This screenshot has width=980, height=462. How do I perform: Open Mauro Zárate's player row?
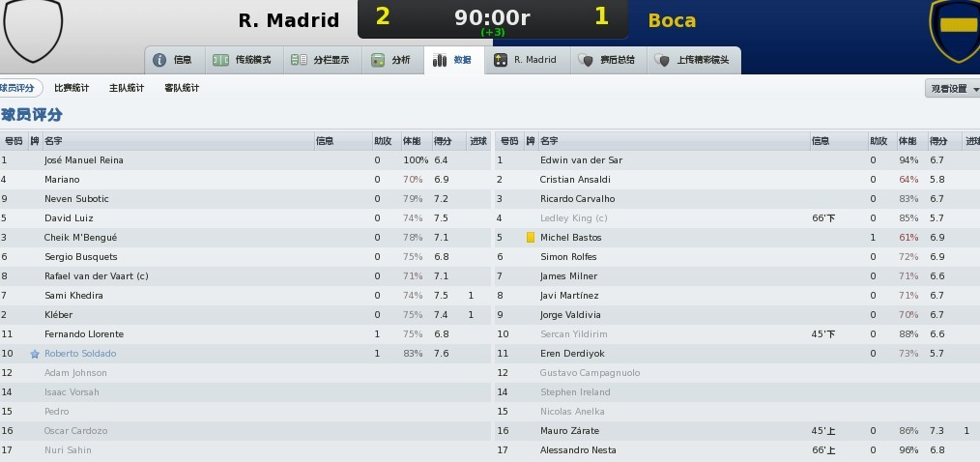coord(737,431)
